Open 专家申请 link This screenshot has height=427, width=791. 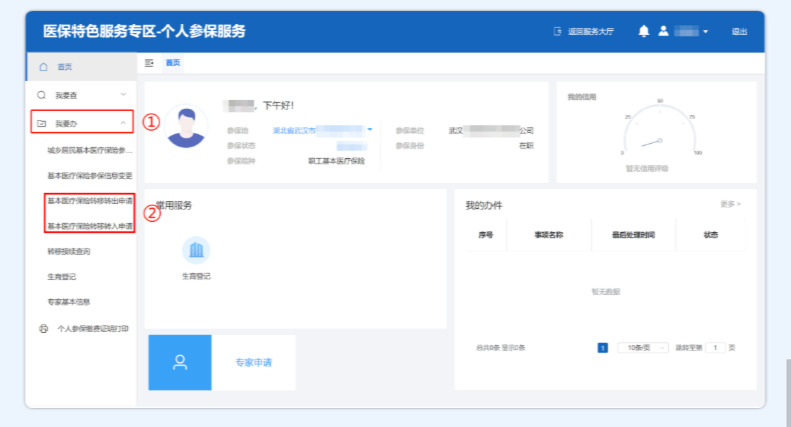[253, 362]
